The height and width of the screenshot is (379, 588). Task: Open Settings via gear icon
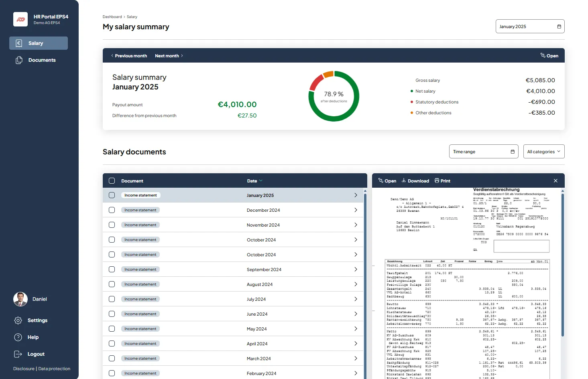pos(18,320)
